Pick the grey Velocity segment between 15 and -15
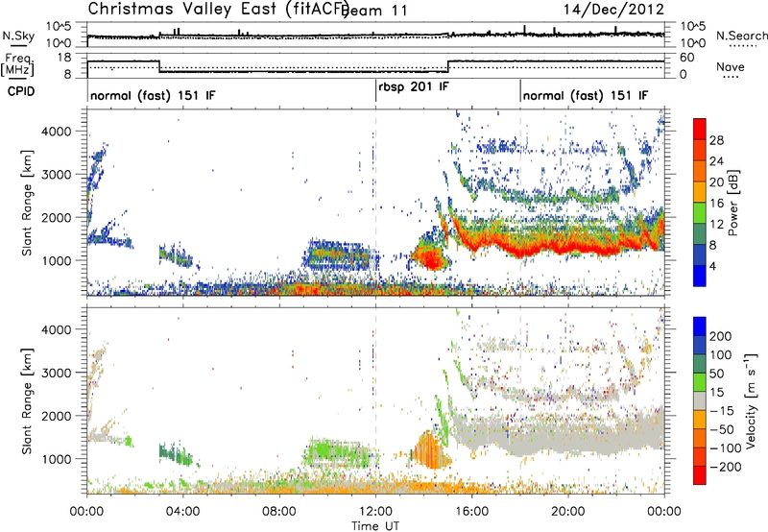 point(700,400)
